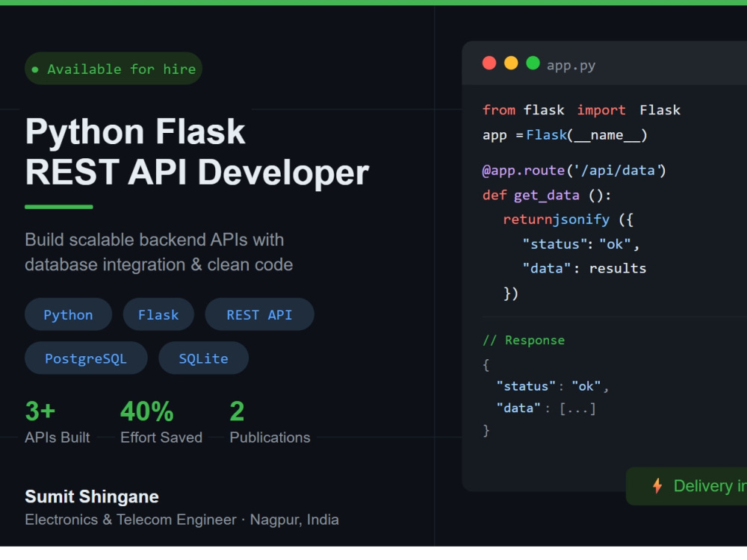This screenshot has height=560, width=747.
Task: Click '"status": "ok",' in the response block
Action: pyautogui.click(x=553, y=386)
